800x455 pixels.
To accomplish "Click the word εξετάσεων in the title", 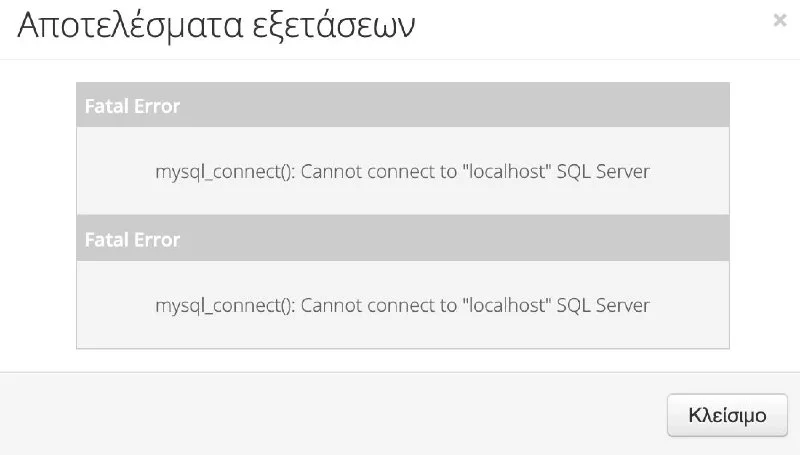I will pyautogui.click(x=334, y=27).
